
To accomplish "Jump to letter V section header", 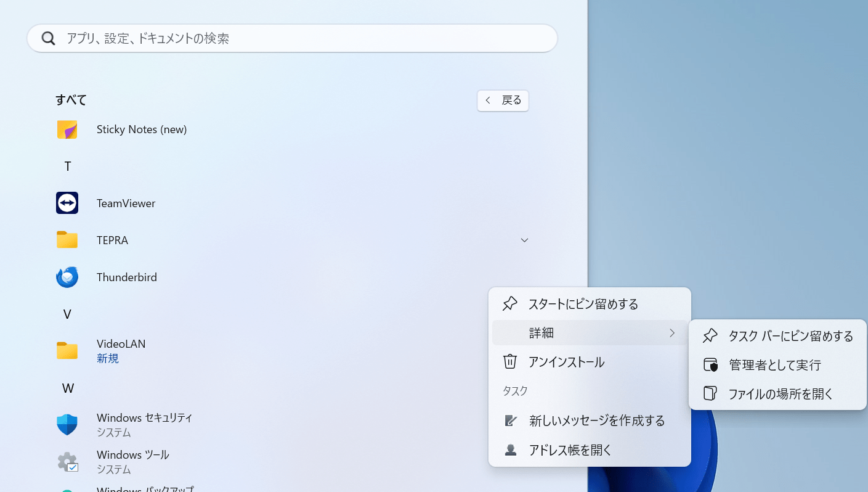I will [68, 314].
